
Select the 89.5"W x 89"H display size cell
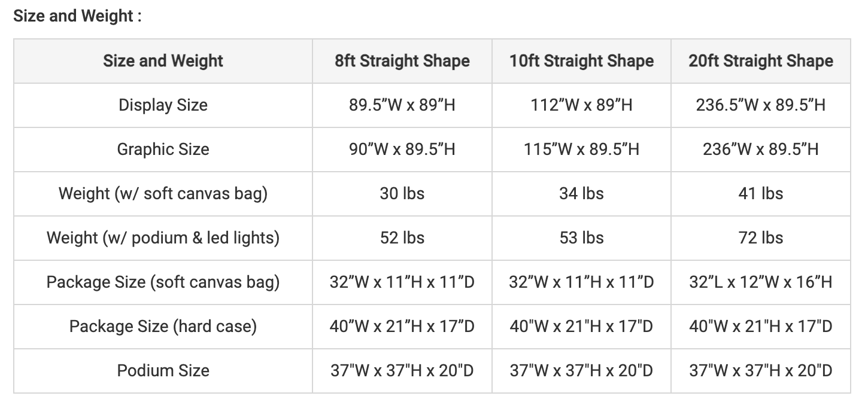pyautogui.click(x=402, y=105)
